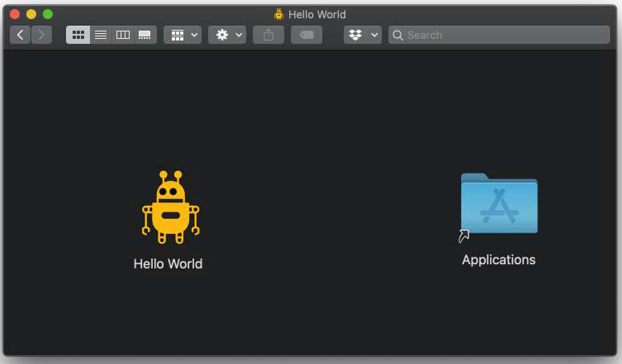Select the Applications folder shortcut
The width and height of the screenshot is (622, 364).
click(x=499, y=204)
